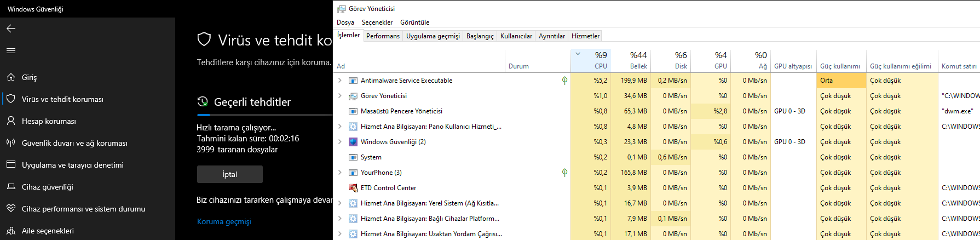The height and width of the screenshot is (240, 980).
Task: Click the Güvenlik duvarı ve ağ koruması icon
Action: [x=11, y=143]
